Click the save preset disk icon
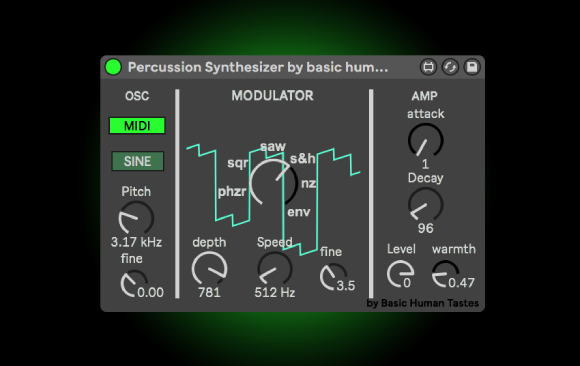Image resolution: width=580 pixels, height=366 pixels. point(472,67)
